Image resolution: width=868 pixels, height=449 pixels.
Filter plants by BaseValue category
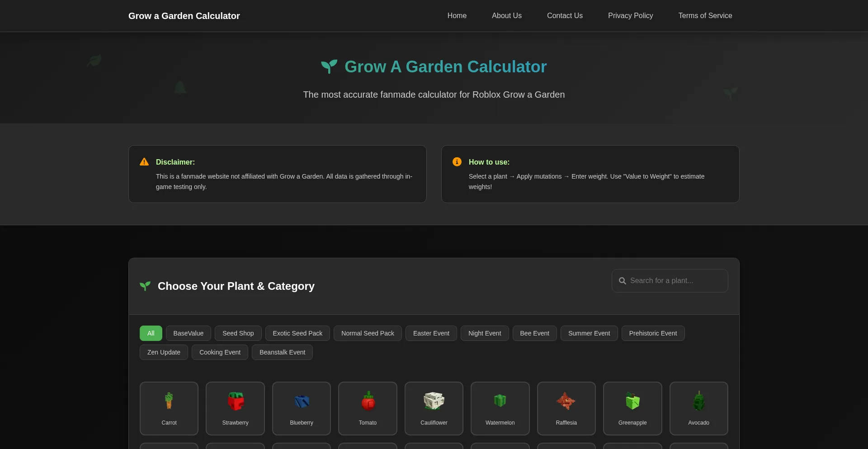(189, 333)
